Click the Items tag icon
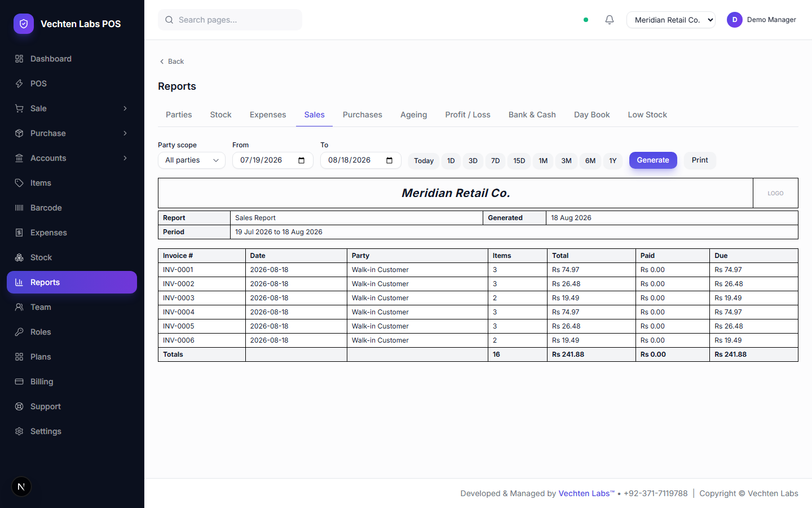 pos(19,183)
